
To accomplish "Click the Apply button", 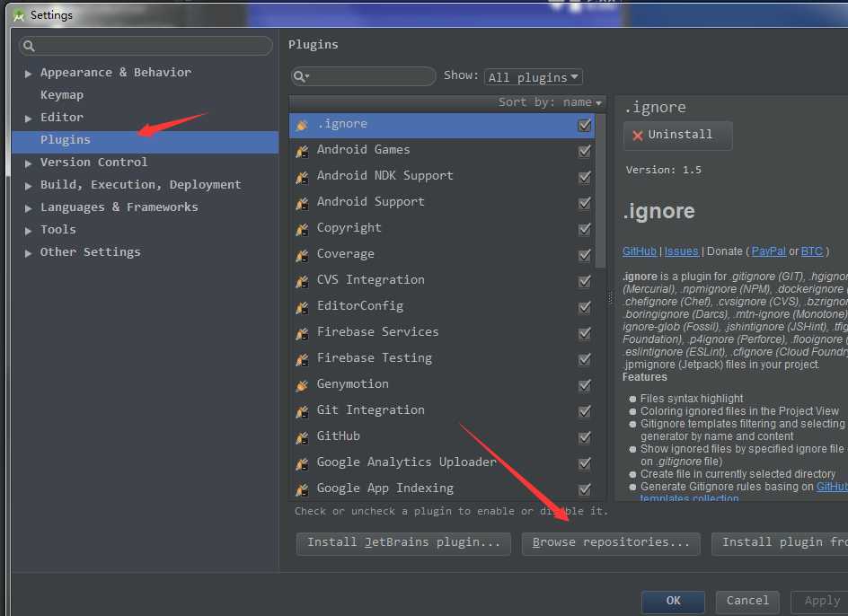I will 819,602.
